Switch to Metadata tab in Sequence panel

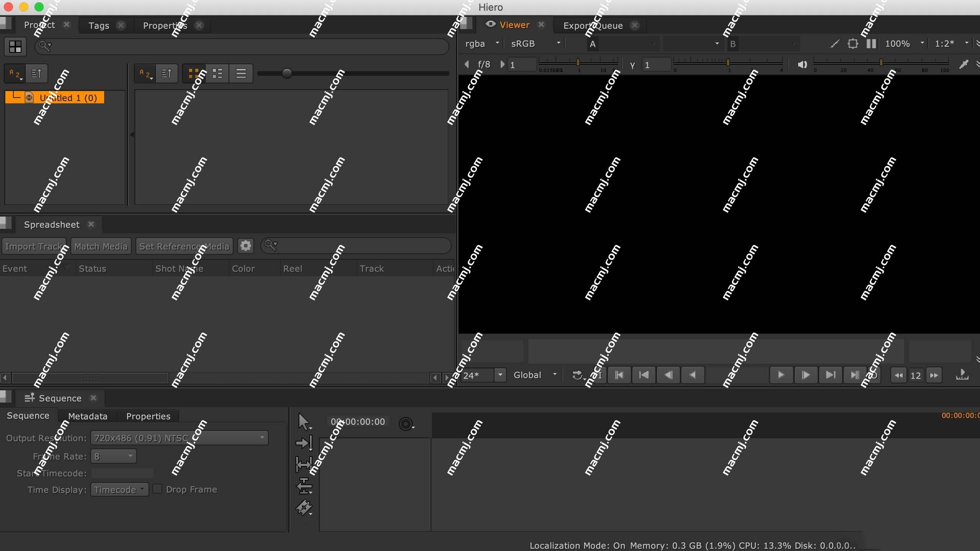pos(88,416)
